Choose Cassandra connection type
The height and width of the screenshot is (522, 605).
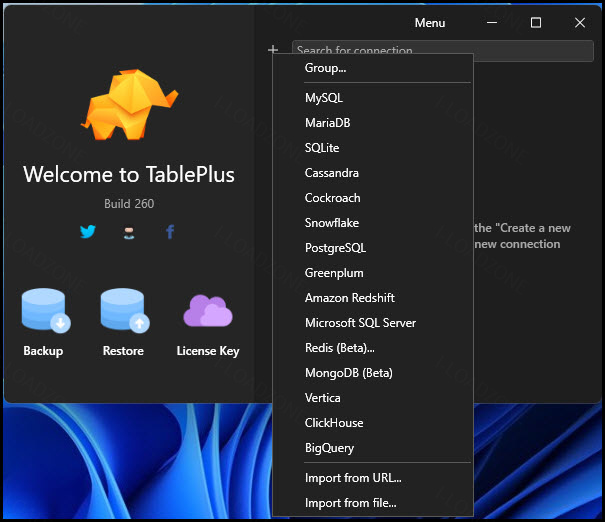[x=373, y=173]
